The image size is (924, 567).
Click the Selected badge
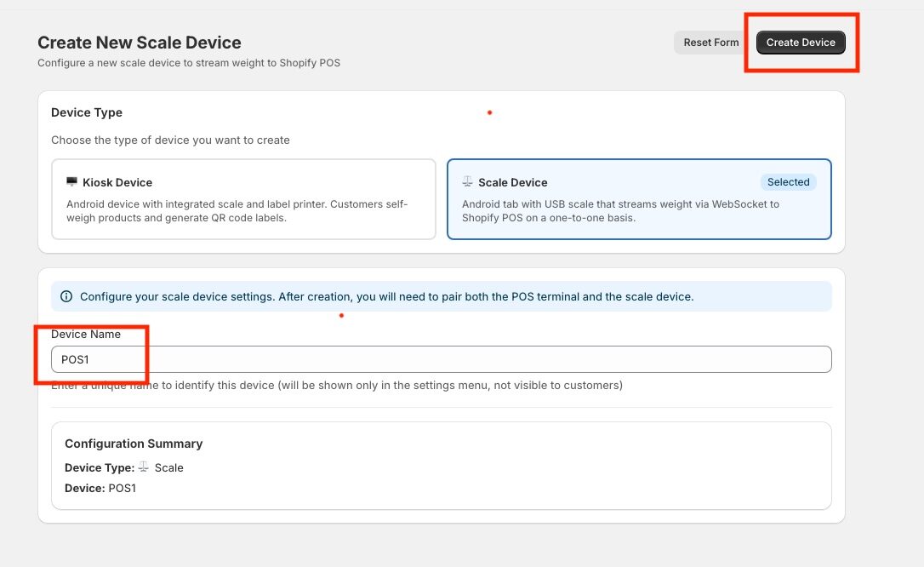point(788,182)
